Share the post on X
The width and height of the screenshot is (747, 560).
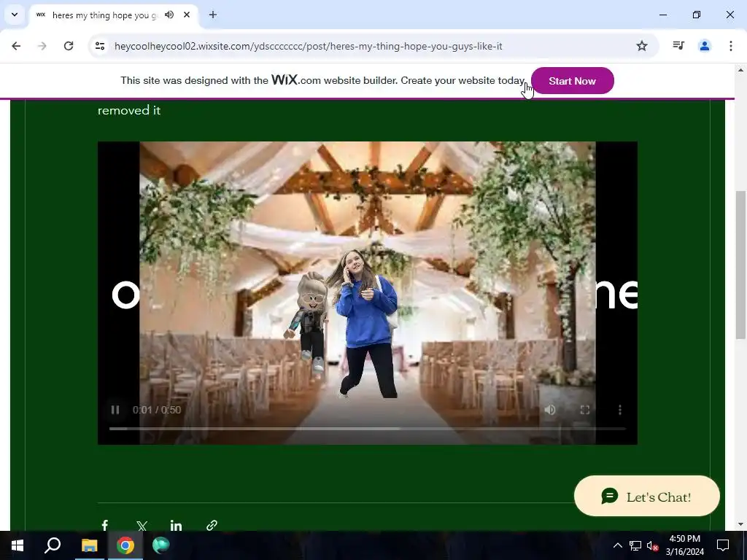(142, 526)
